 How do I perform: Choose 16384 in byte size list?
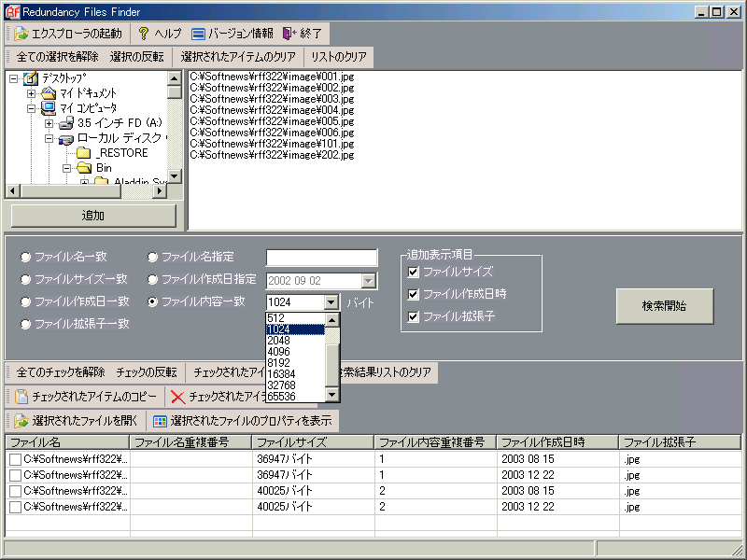(295, 374)
